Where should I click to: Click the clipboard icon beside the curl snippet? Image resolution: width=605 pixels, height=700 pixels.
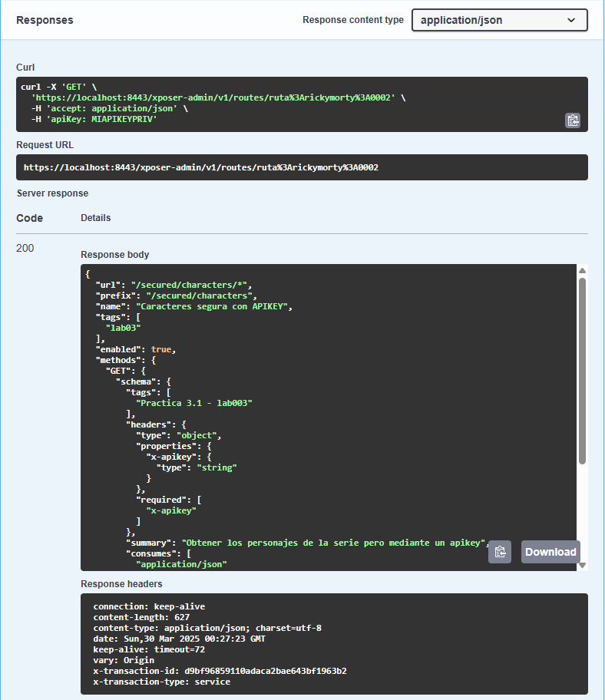click(573, 121)
